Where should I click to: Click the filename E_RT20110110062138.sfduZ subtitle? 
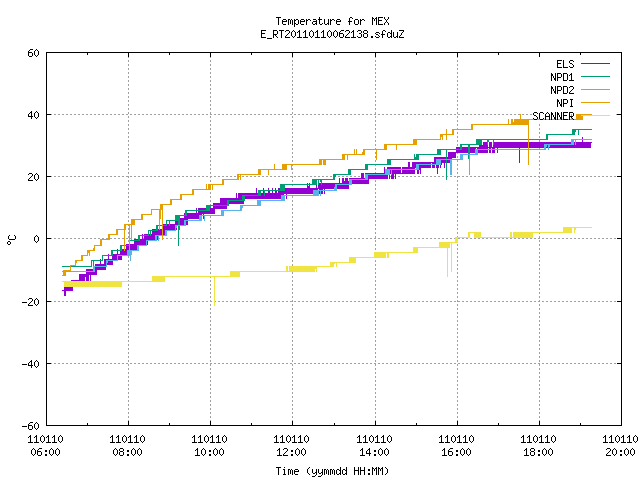[332, 34]
